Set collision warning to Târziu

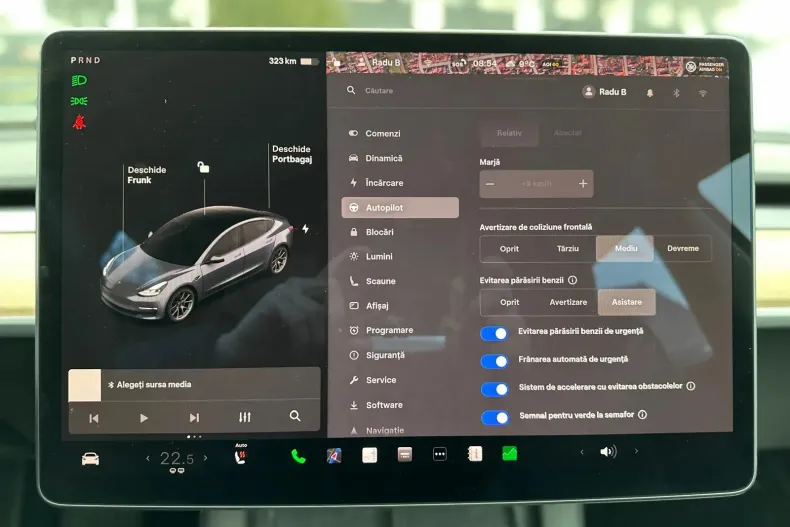click(x=568, y=248)
